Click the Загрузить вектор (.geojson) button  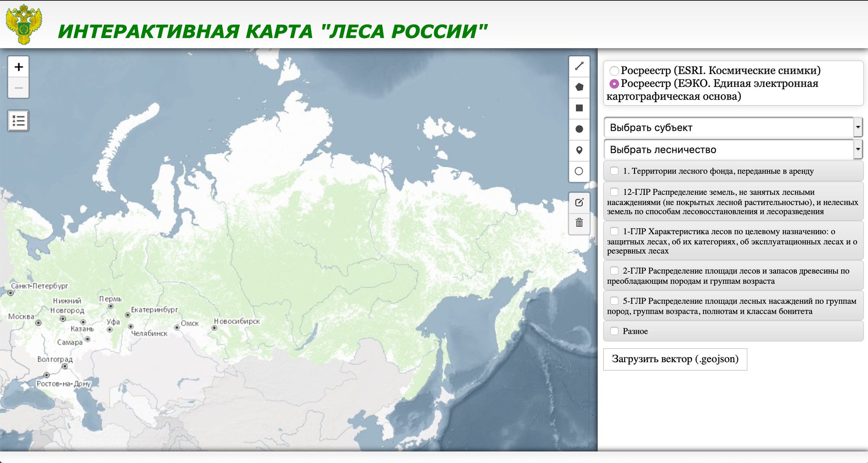point(676,359)
